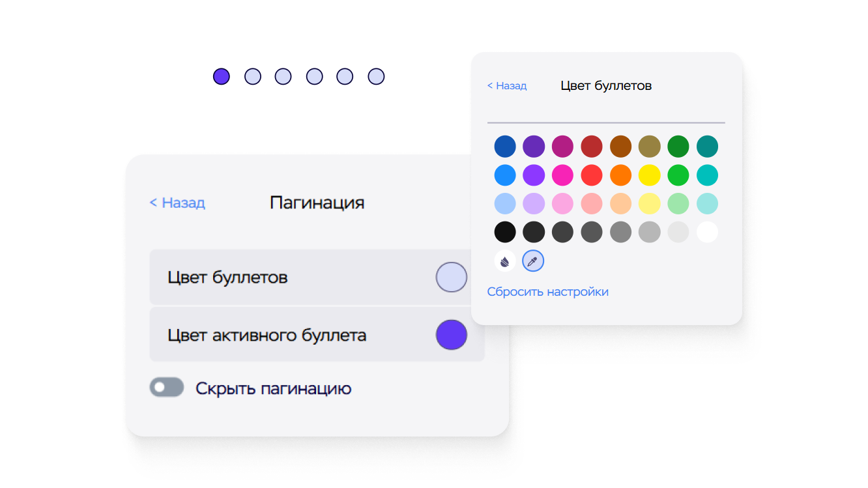
Task: Select the fifth pagination bullet
Action: click(x=345, y=76)
